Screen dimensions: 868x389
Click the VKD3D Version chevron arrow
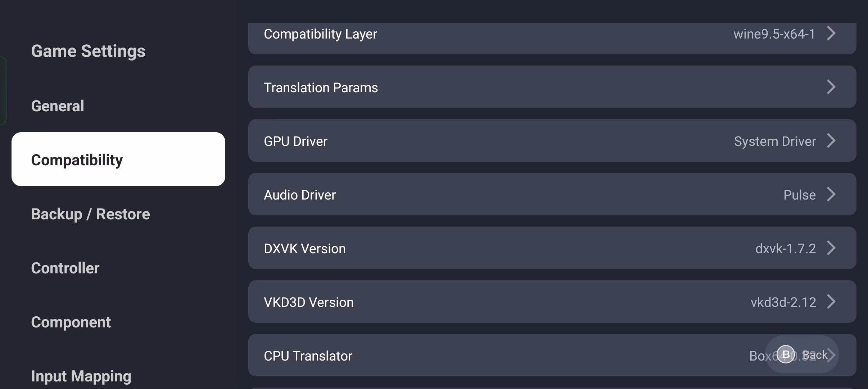click(831, 301)
